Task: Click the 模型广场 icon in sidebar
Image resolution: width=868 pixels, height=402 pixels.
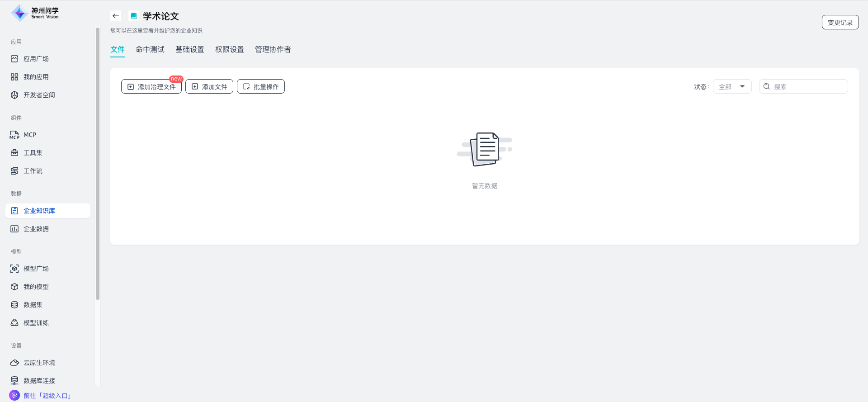Action: [x=14, y=269]
